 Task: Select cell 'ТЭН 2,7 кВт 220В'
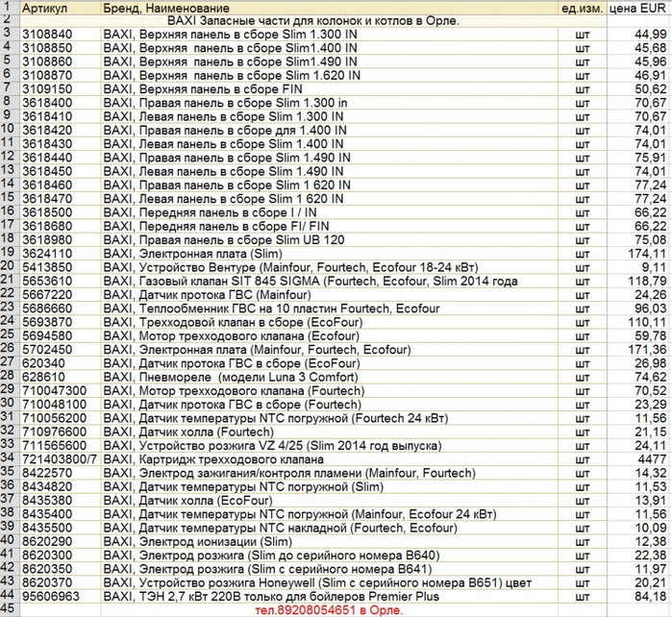[330, 597]
